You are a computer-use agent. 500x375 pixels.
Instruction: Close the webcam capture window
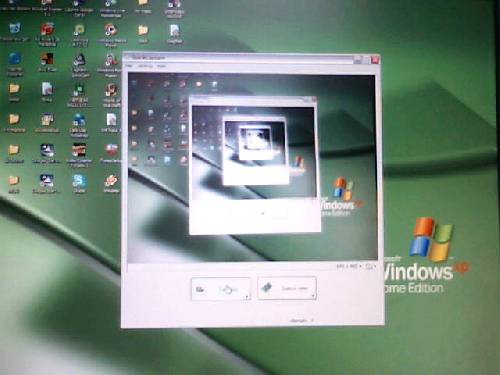coord(375,60)
